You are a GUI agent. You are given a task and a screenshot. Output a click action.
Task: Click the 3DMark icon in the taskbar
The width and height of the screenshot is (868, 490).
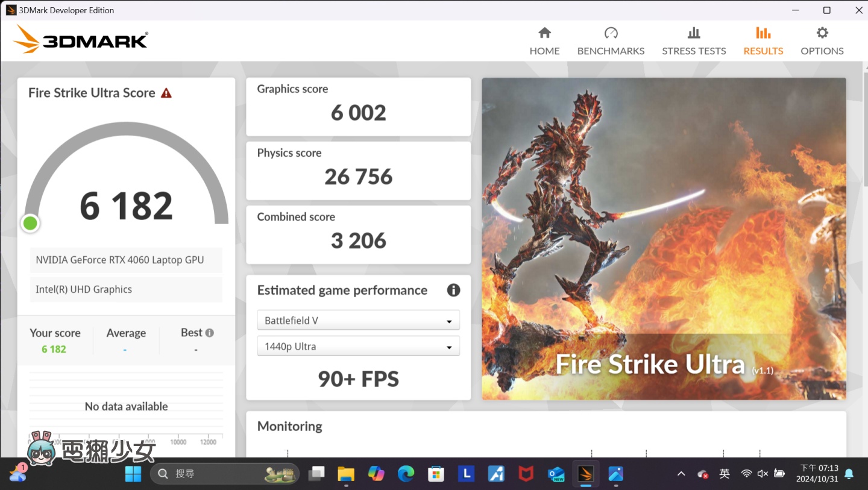coord(585,474)
